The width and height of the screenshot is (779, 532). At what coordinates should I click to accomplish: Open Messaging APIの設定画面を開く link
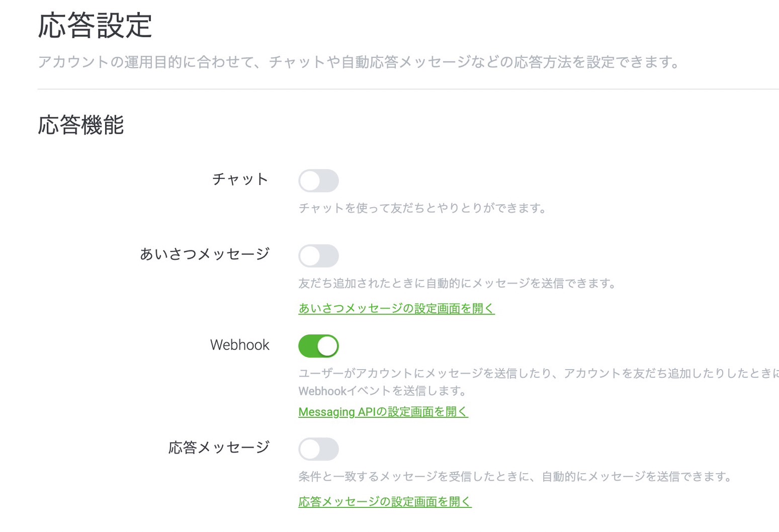[x=383, y=412]
